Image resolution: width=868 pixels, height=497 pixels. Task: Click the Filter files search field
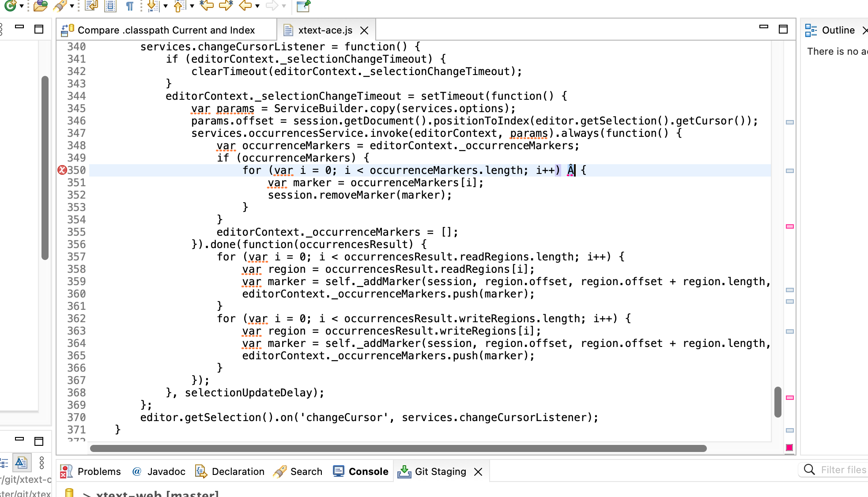(x=843, y=470)
